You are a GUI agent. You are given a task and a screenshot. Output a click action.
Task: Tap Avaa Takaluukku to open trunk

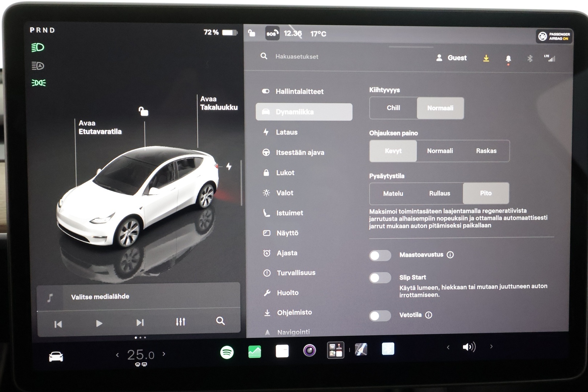coord(219,103)
